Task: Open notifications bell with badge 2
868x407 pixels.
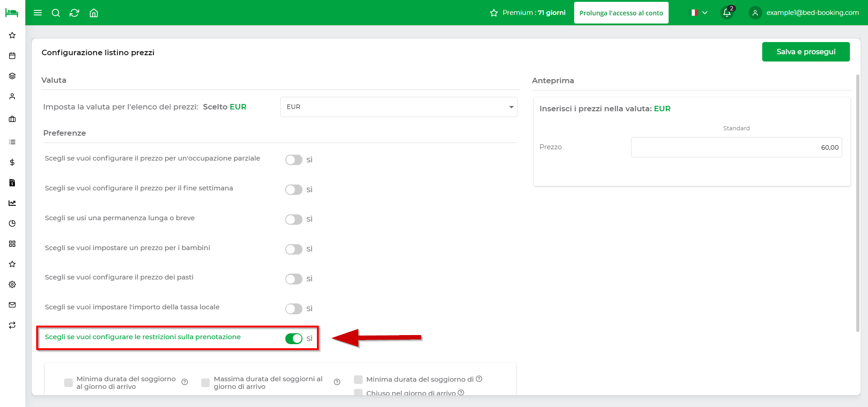Action: coord(727,13)
